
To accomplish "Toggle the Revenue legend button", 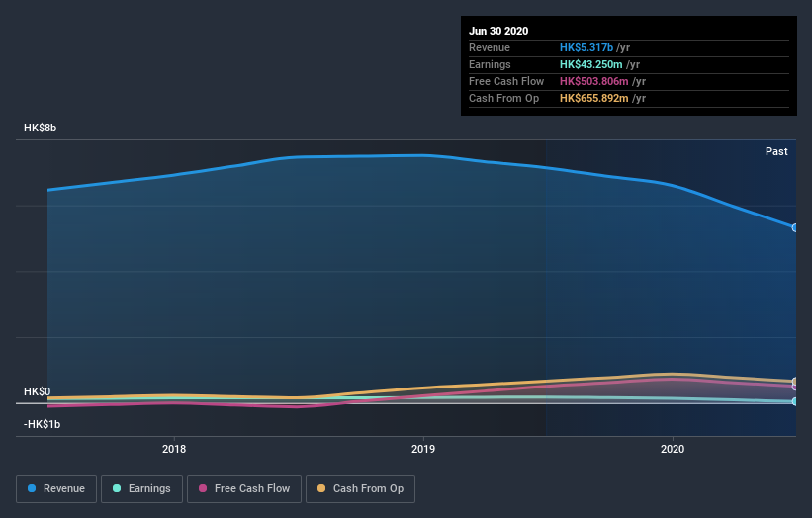I will click(56, 489).
